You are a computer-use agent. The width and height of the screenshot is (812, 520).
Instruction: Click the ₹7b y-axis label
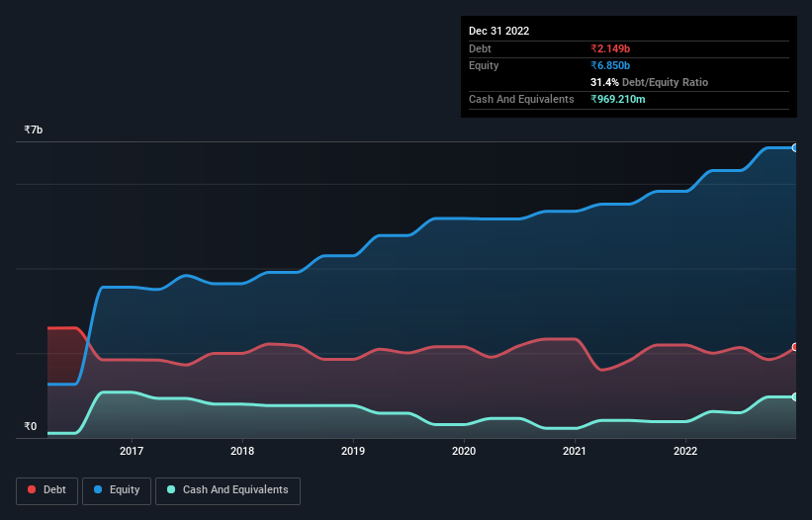(x=34, y=130)
